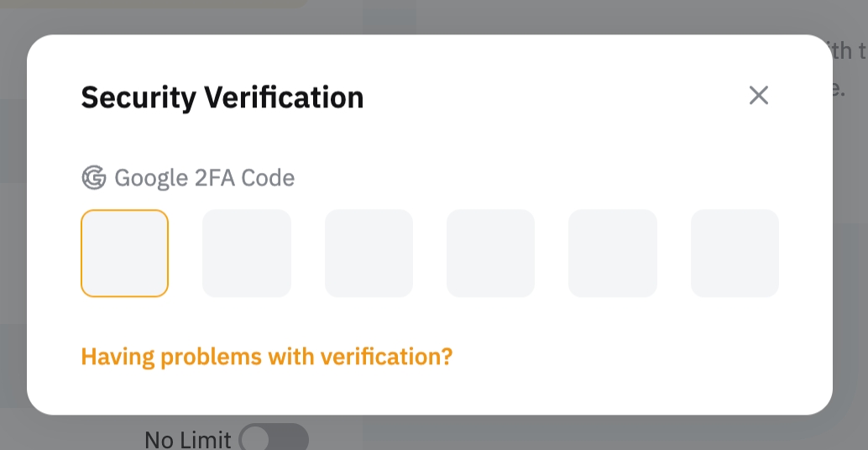This screenshot has height=450, width=868.
Task: Click the fifth 2FA code digit box
Action: [x=613, y=254]
